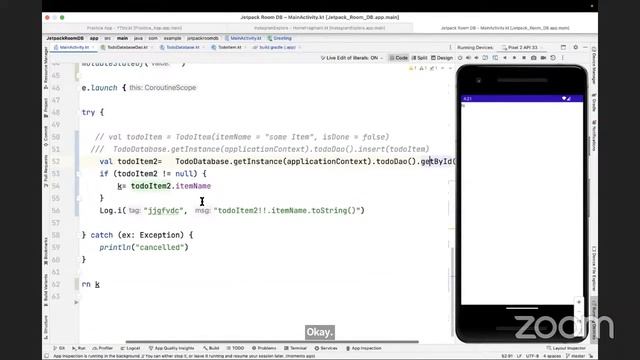This screenshot has width=640, height=360.
Task: Click the horizontal editor scrollbar
Action: coord(272,342)
